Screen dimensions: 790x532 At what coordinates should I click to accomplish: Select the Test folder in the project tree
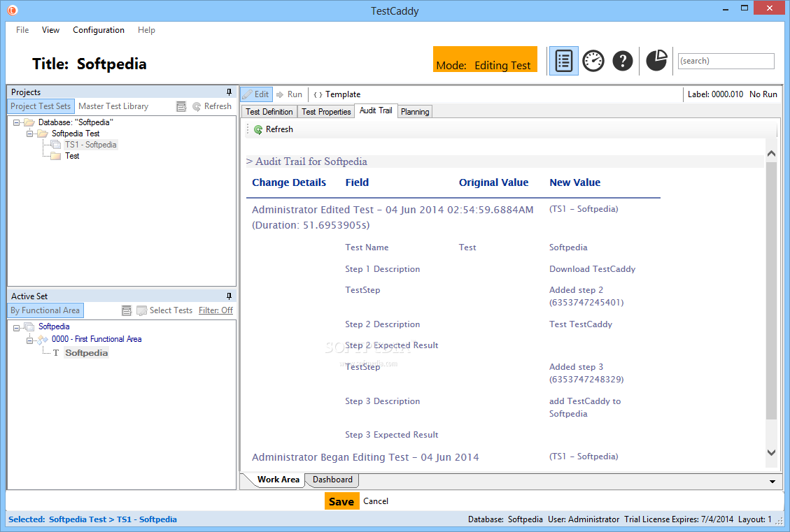coord(72,156)
